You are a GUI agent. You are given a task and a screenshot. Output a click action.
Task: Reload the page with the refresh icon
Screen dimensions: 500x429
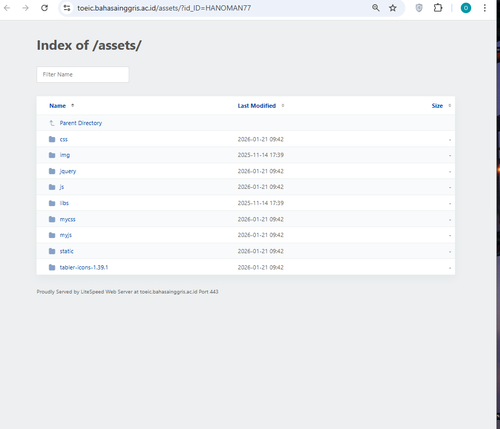click(x=44, y=8)
